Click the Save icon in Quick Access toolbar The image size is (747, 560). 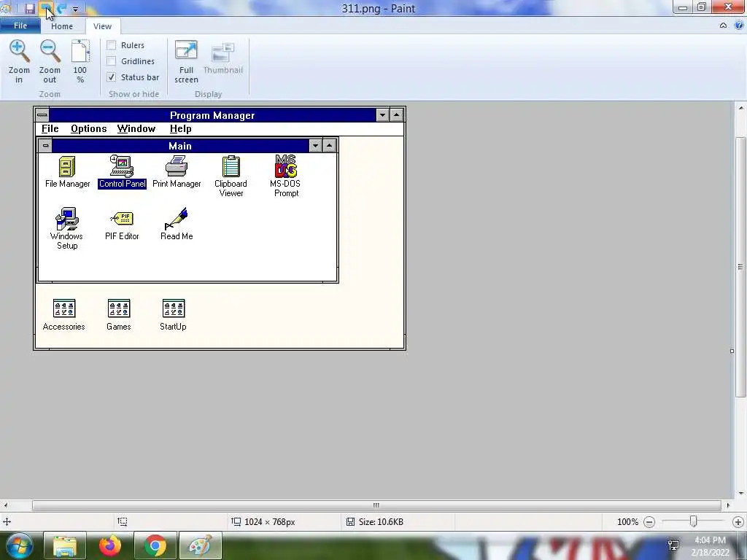click(29, 8)
